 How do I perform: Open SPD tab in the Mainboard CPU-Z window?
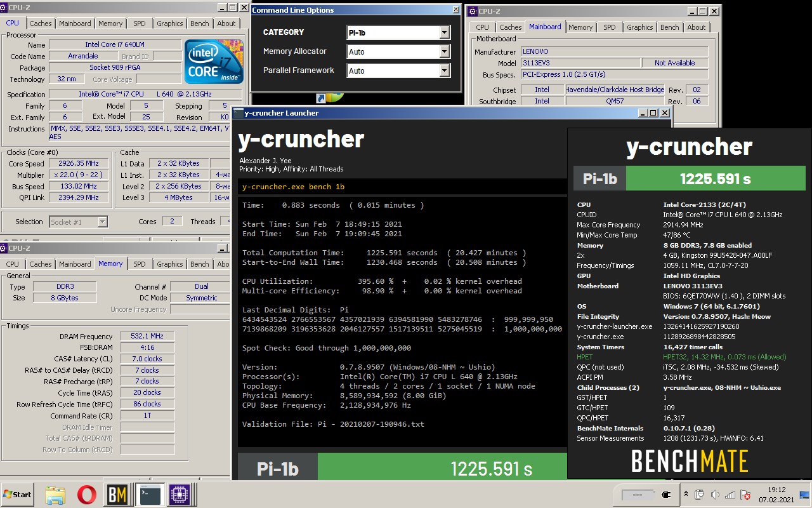pos(610,27)
